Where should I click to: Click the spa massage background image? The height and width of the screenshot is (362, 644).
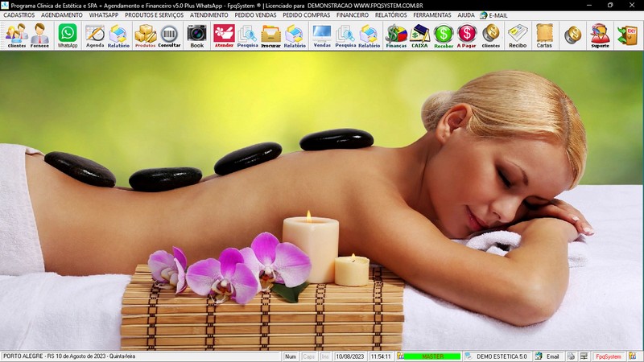(x=322, y=200)
